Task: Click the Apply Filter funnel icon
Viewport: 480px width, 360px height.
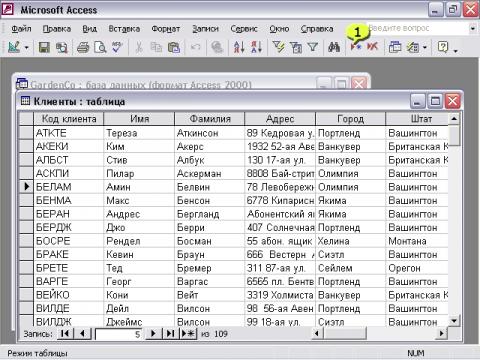Action: [x=312, y=47]
